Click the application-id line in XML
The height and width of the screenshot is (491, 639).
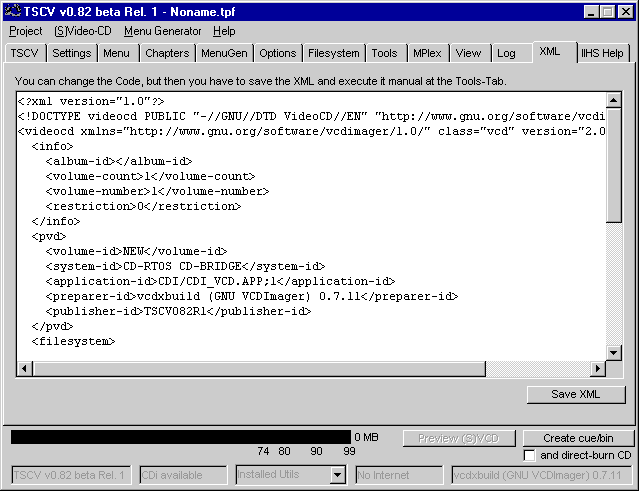coord(220,282)
